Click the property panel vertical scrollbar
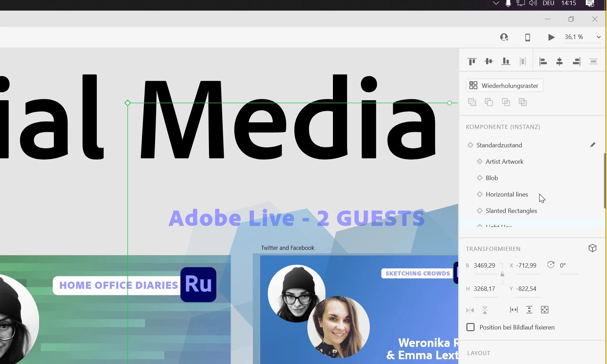 pos(605,180)
